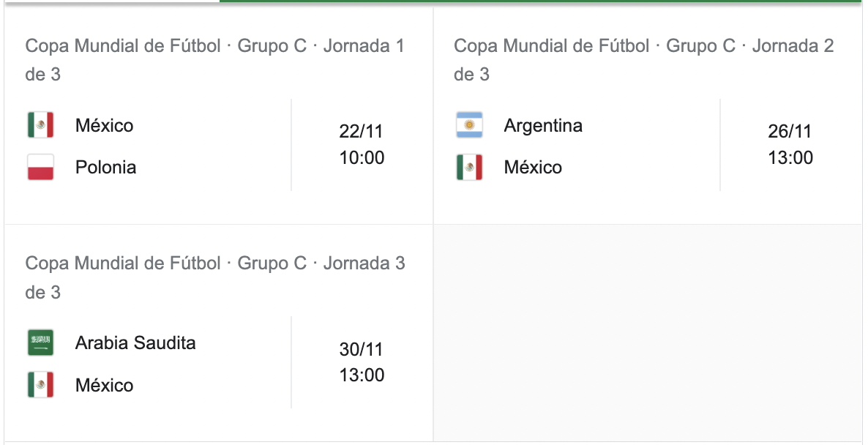Select México under Argentina in Jornada 2
Image resolution: width=868 pixels, height=445 pixels.
pos(533,167)
